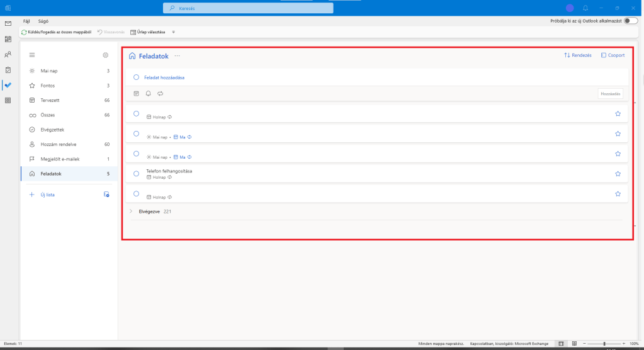Open the Súgó menu
Screen dimensions: 644x350
tap(43, 21)
